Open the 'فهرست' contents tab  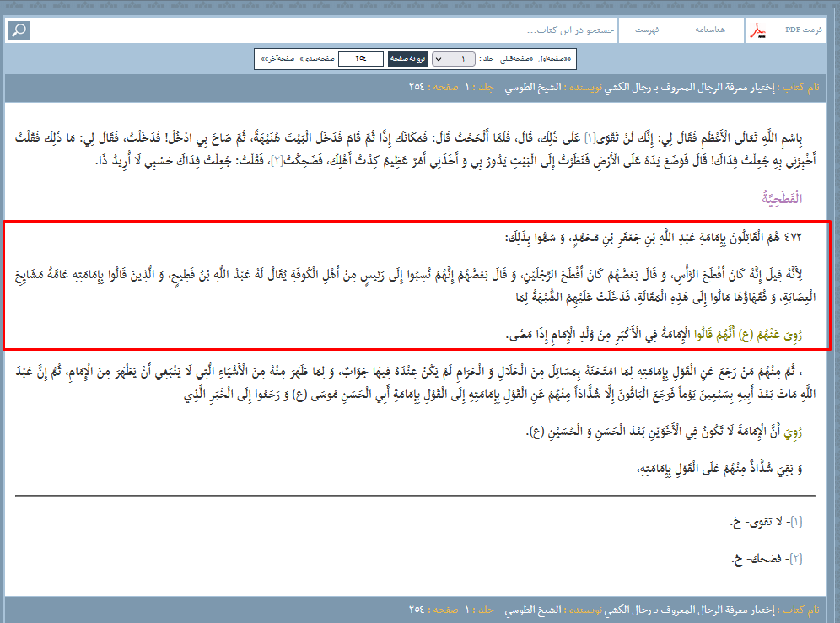pyautogui.click(x=647, y=30)
